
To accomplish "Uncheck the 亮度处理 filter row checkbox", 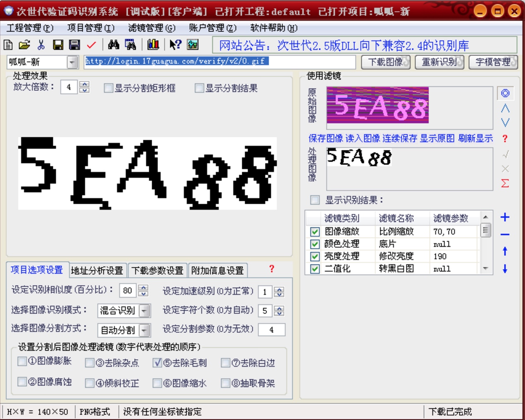I will [315, 256].
